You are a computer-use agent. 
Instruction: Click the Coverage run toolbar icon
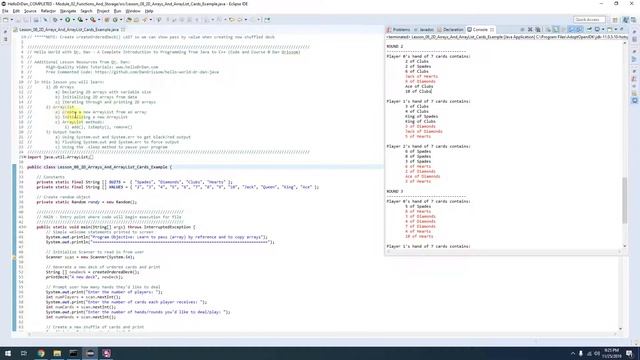coord(80,20)
